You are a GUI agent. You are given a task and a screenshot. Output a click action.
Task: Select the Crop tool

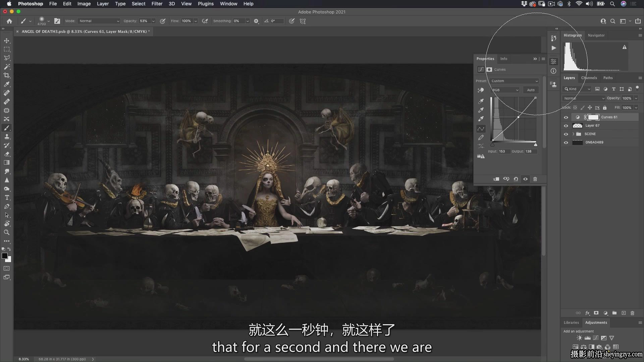[x=7, y=75]
